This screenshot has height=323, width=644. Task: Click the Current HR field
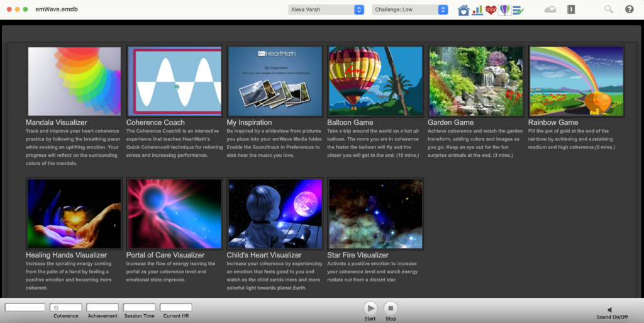(x=176, y=307)
